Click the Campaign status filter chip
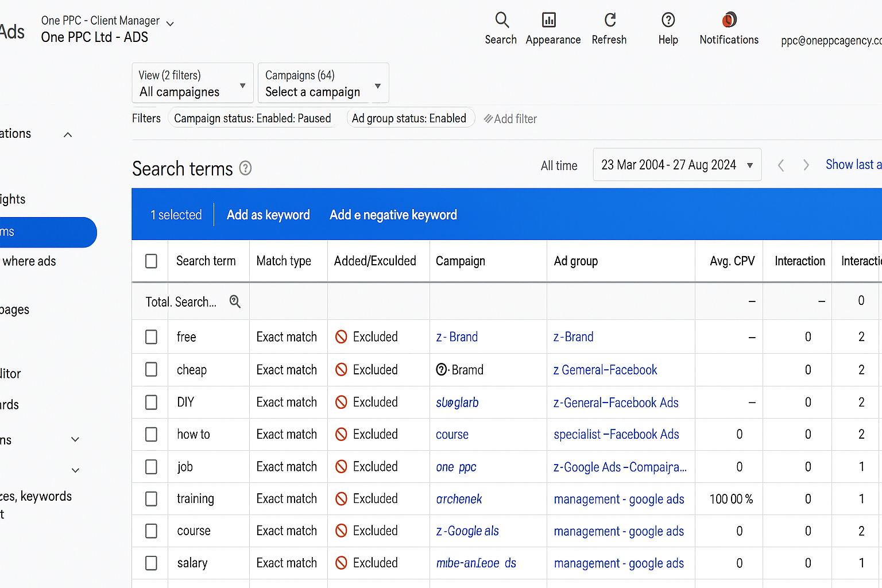Screen dimensions: 882x588 pyautogui.click(x=253, y=118)
